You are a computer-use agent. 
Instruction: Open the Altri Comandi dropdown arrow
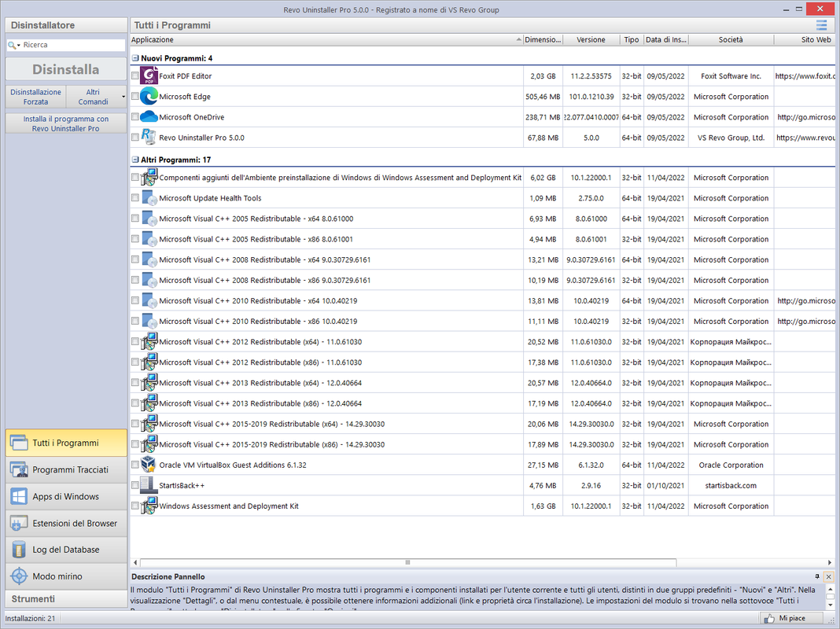point(123,97)
